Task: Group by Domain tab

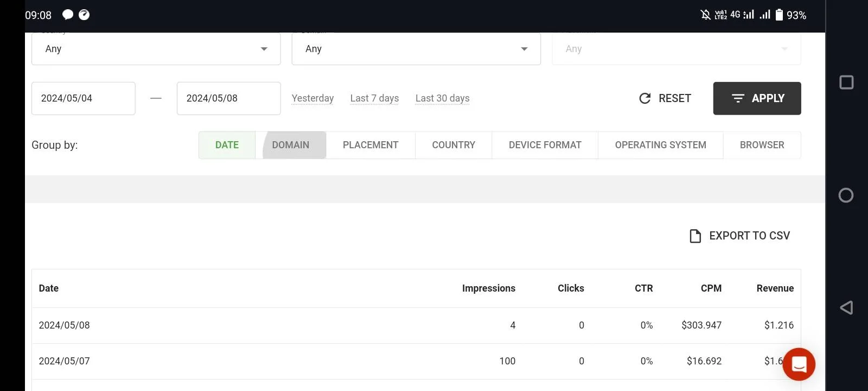Action: click(x=291, y=145)
